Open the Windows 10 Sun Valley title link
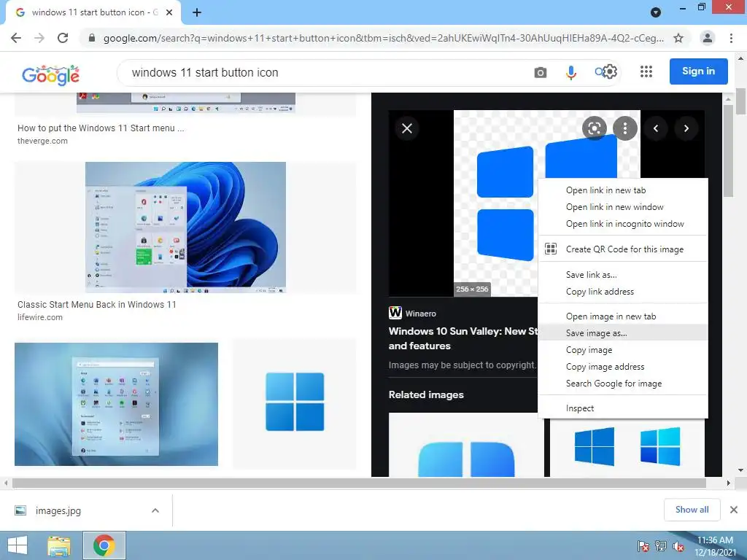 (x=463, y=338)
